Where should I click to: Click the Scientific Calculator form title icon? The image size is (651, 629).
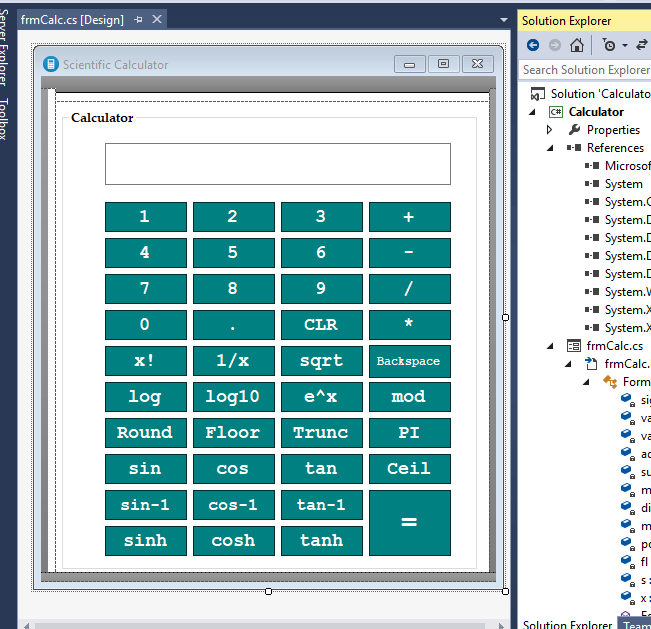[51, 64]
